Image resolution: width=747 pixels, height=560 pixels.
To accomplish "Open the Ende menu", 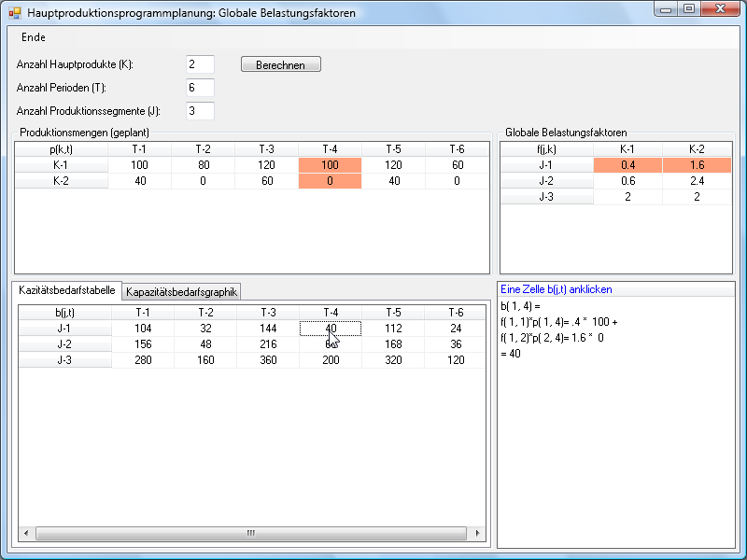I will 33,37.
